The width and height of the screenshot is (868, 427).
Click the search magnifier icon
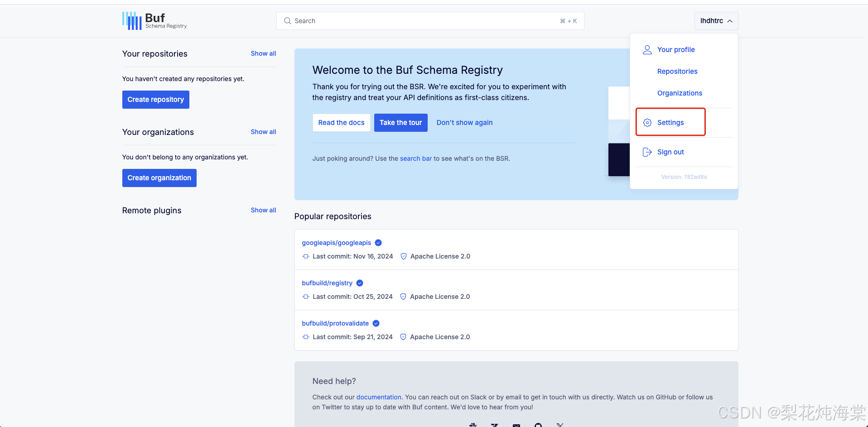pos(287,21)
